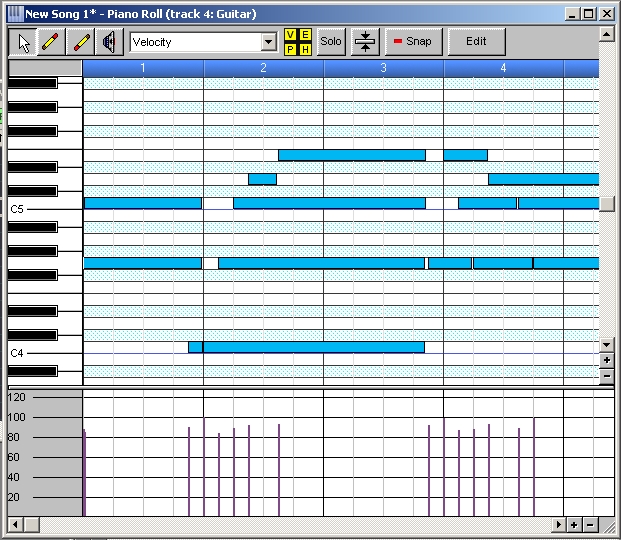
Task: Select the first C5-row note in bar 1
Action: pyautogui.click(x=143, y=203)
